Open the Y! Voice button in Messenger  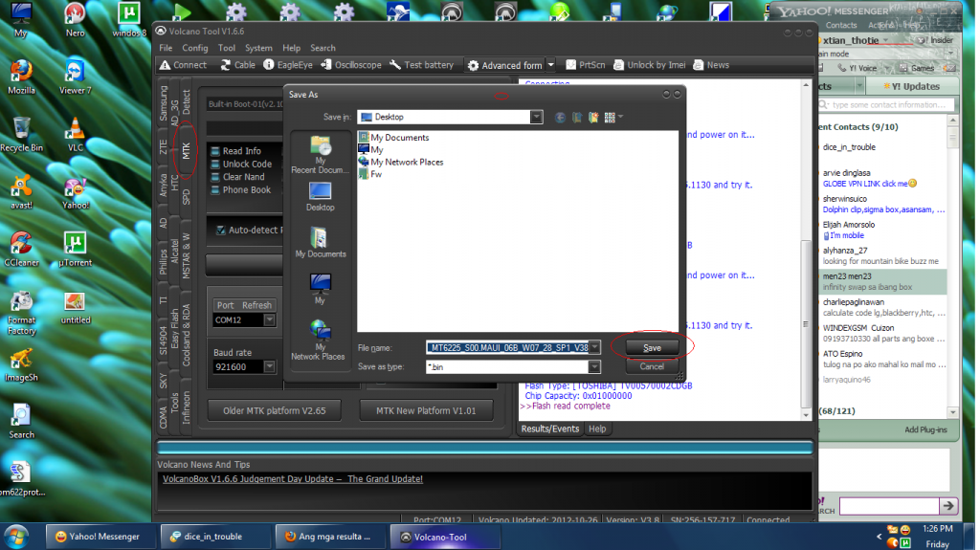pyautogui.click(x=857, y=68)
